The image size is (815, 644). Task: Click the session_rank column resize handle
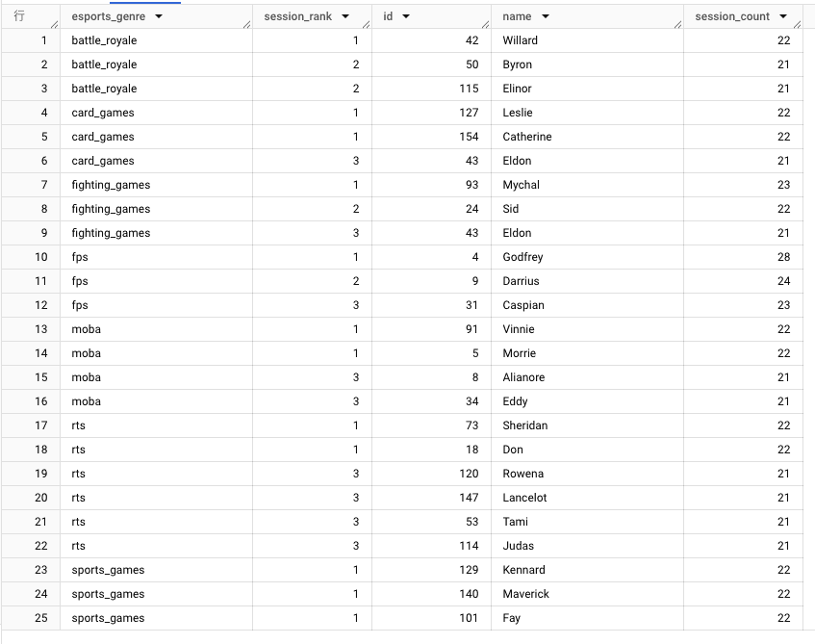click(x=366, y=23)
